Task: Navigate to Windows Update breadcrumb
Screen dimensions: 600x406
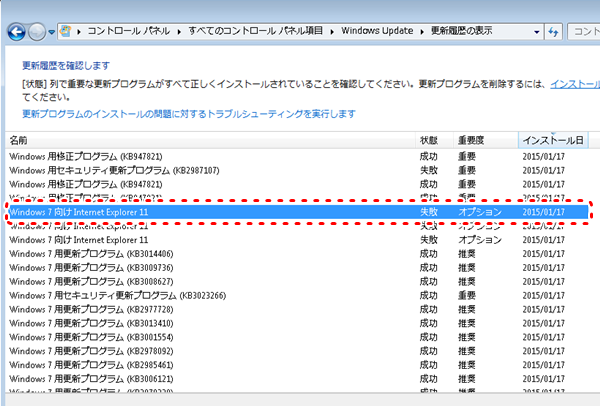Action: [377, 31]
